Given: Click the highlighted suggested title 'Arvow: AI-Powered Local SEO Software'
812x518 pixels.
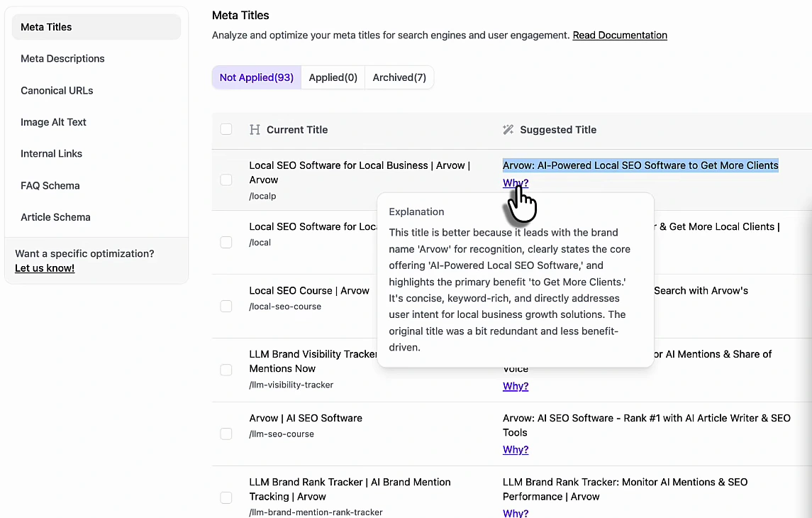Looking at the screenshot, I should 640,165.
